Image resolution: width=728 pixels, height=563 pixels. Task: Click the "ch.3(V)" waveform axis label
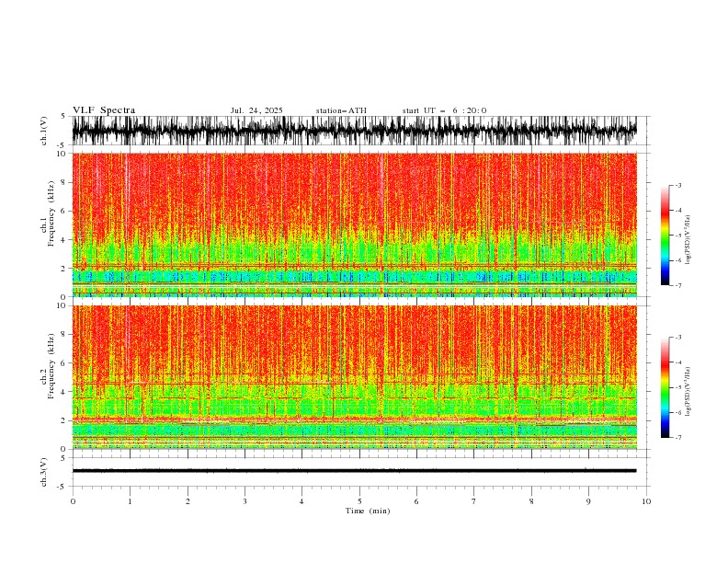tap(43, 472)
